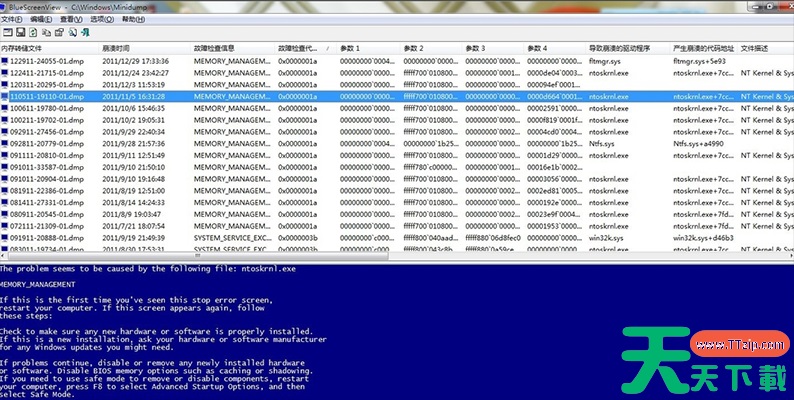794x400 pixels.
Task: Open Advanced Options from the first toolbar icon
Action: (6, 32)
